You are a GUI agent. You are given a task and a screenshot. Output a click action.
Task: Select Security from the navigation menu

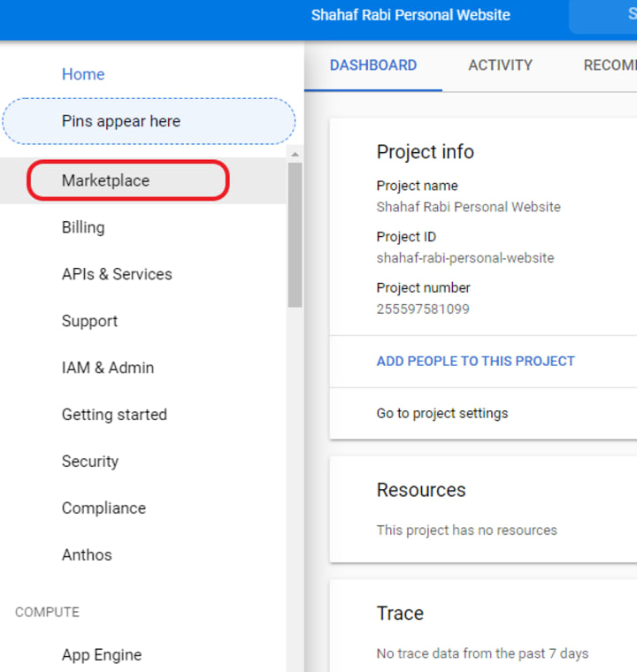[x=90, y=461]
